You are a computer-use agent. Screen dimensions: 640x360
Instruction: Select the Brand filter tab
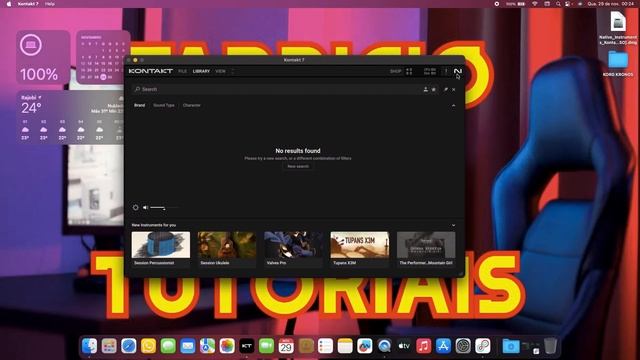pos(140,105)
